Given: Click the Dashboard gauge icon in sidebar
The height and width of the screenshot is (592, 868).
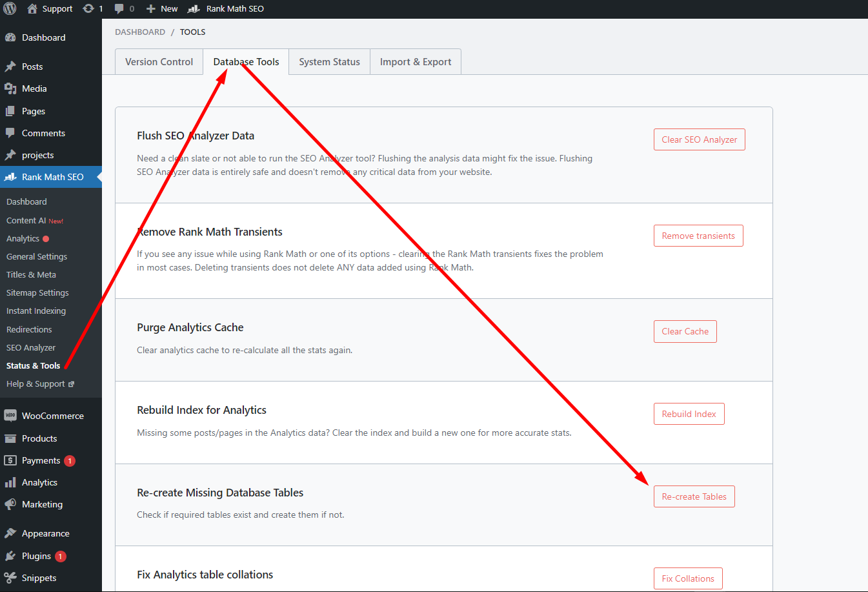Looking at the screenshot, I should [x=10, y=37].
